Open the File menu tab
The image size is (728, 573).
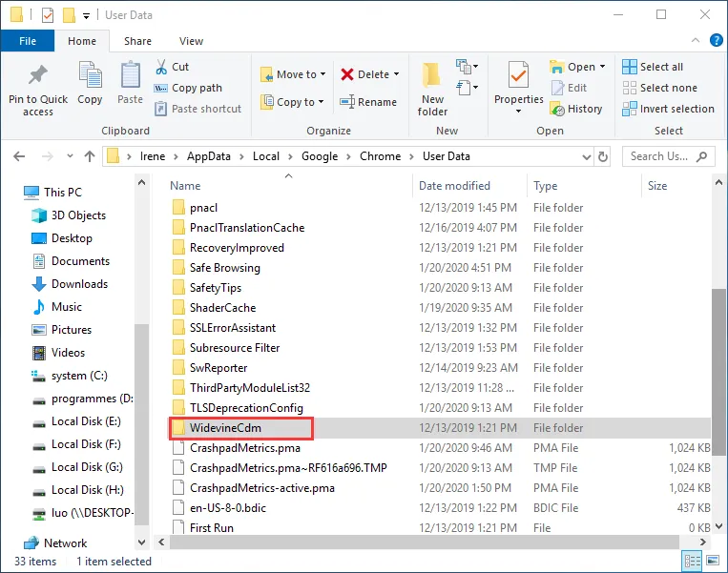click(x=28, y=41)
